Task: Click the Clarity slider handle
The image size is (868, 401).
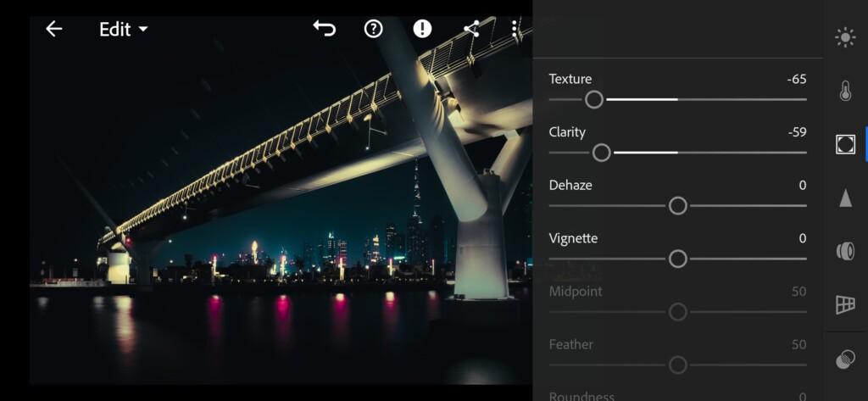Action: [x=602, y=153]
